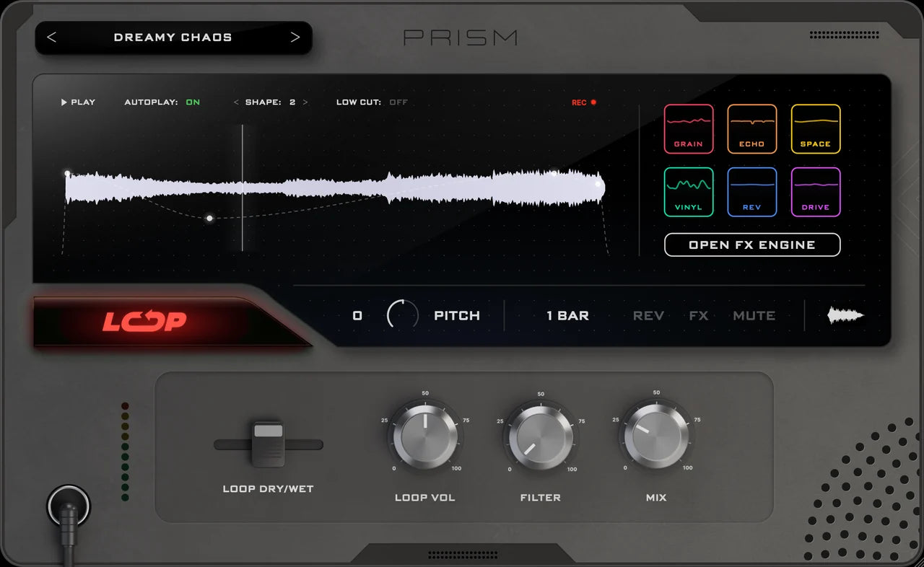The height and width of the screenshot is (567, 924).
Task: Select the DRIVE effect tile
Action: coord(816,192)
